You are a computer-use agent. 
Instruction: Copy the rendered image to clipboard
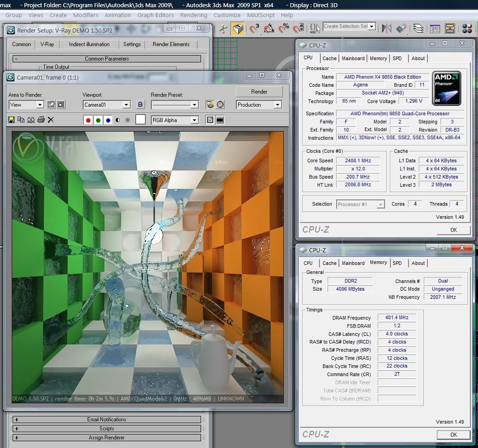click(x=21, y=120)
